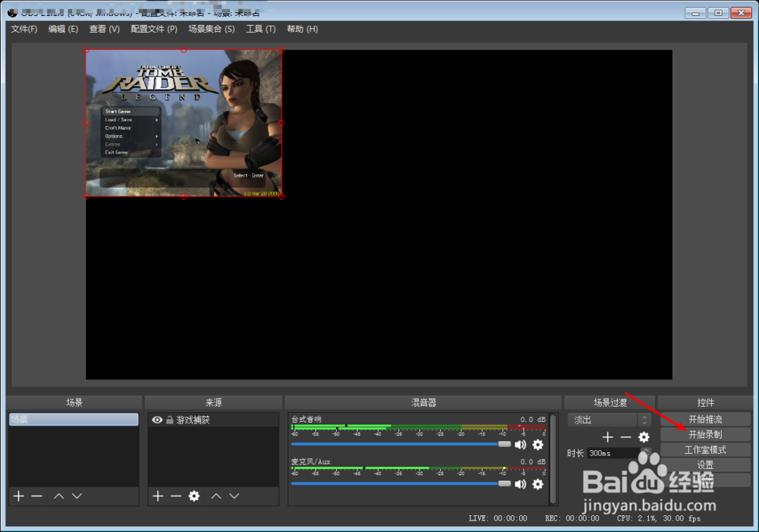Open 淡出 transition dropdown
This screenshot has width=759, height=532.
tap(609, 420)
